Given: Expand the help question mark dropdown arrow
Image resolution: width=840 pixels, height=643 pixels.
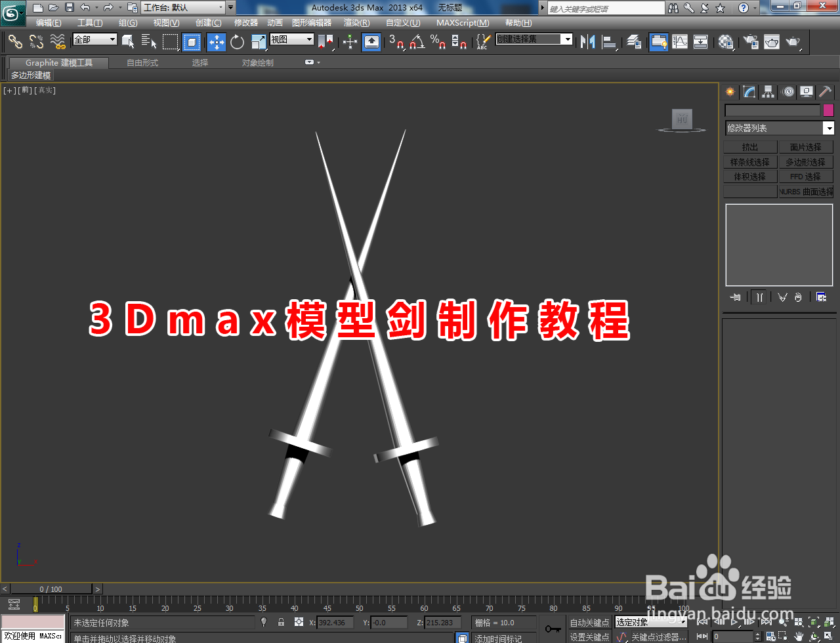Looking at the screenshot, I should click(x=755, y=8).
